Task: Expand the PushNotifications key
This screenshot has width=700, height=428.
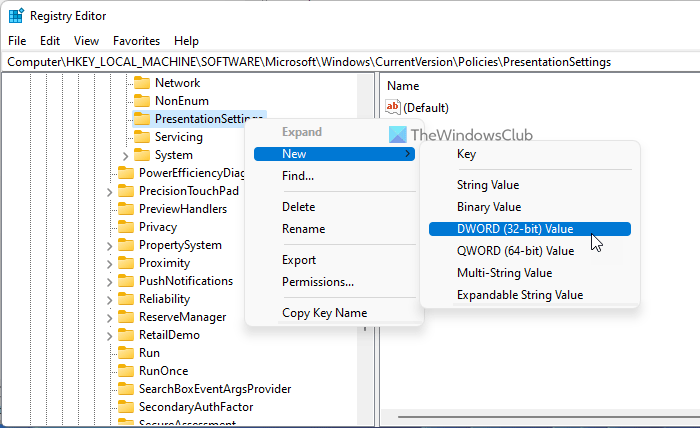Action: (x=109, y=282)
